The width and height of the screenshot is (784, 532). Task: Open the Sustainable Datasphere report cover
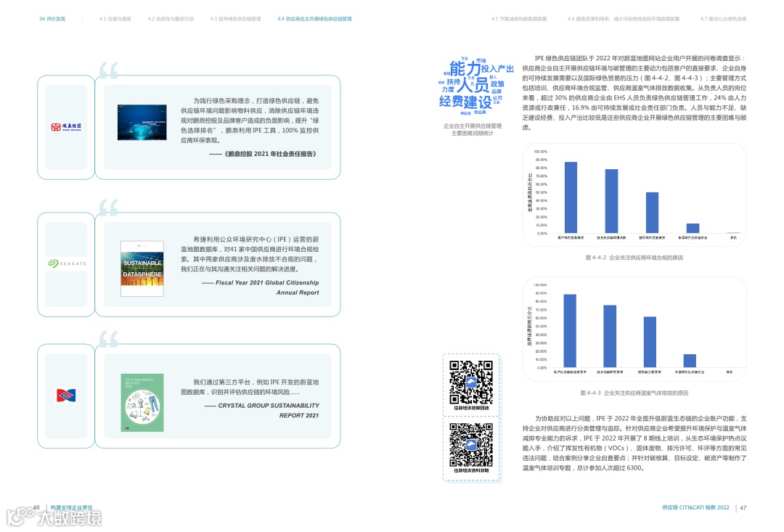[142, 269]
